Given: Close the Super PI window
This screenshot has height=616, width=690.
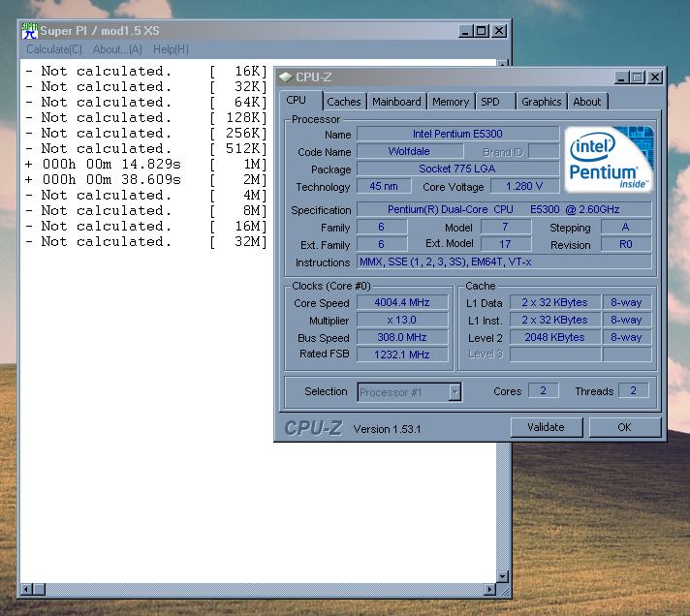Looking at the screenshot, I should 499,31.
